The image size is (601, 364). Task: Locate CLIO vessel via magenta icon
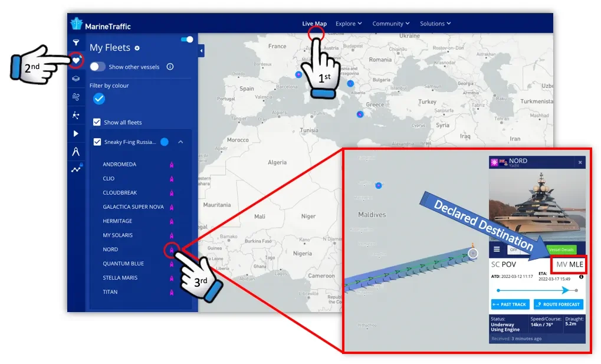pos(172,179)
